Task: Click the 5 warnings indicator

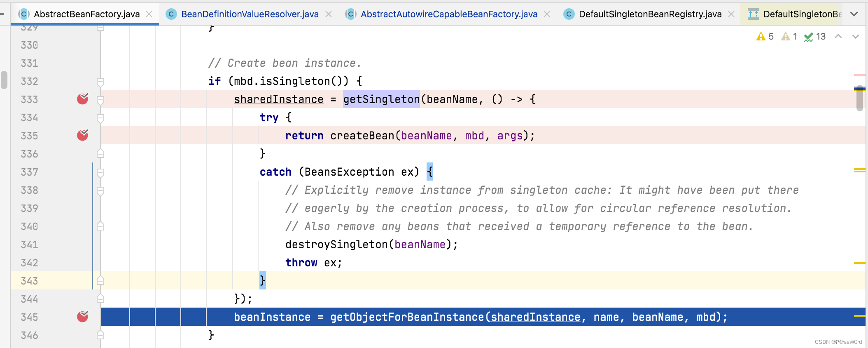Action: pyautogui.click(x=765, y=36)
